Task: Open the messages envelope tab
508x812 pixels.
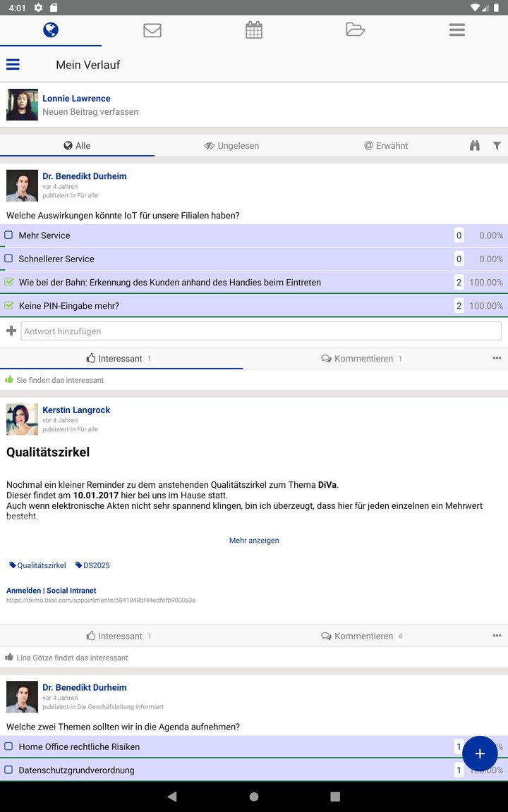Action: (x=152, y=30)
